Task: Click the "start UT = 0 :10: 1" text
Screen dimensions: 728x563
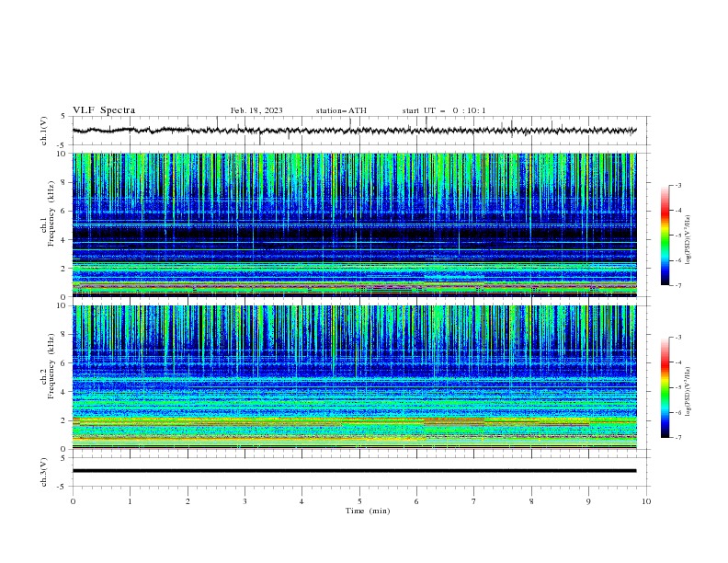Action: (x=444, y=110)
